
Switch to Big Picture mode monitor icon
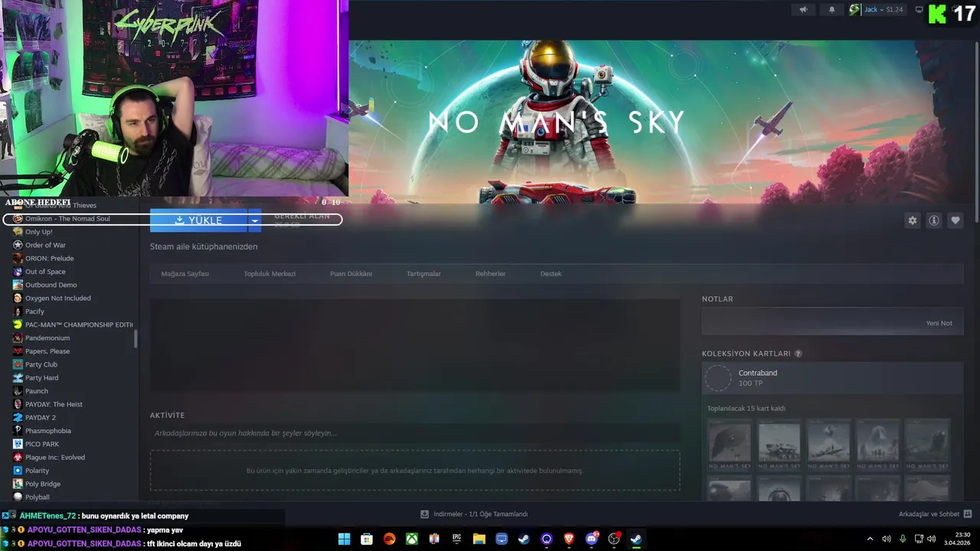(920, 10)
